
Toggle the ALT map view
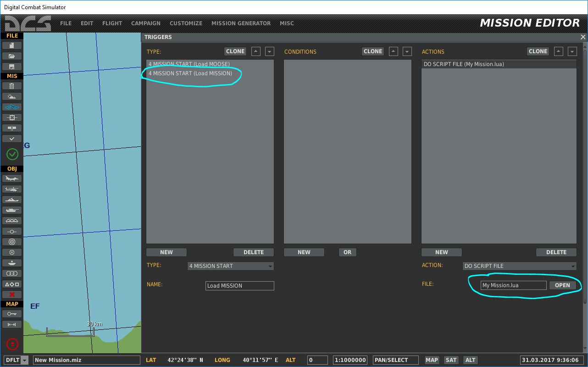[470, 360]
